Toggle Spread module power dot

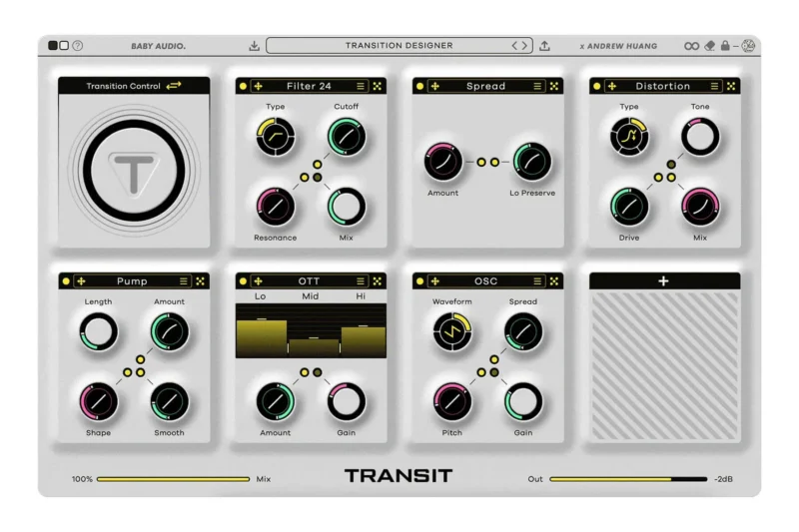coord(419,86)
